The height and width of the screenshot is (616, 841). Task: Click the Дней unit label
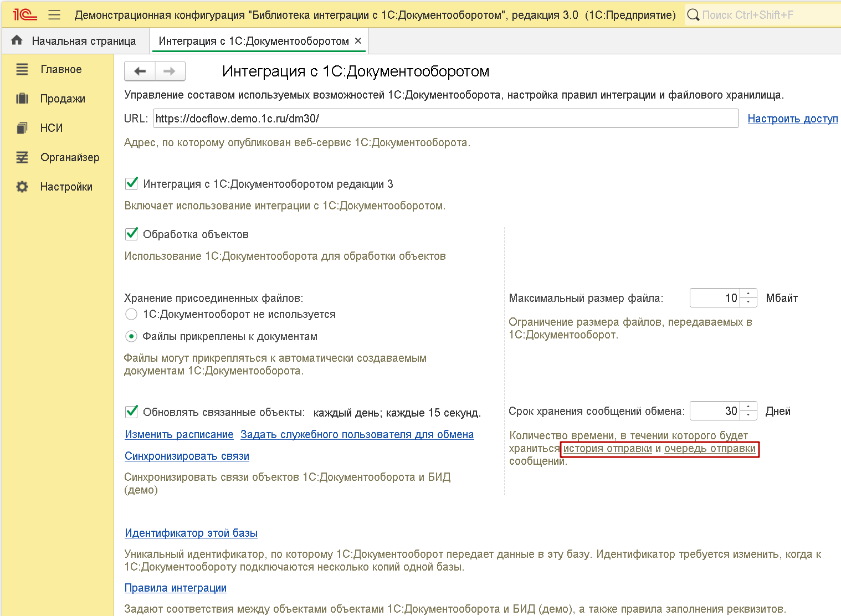(778, 411)
